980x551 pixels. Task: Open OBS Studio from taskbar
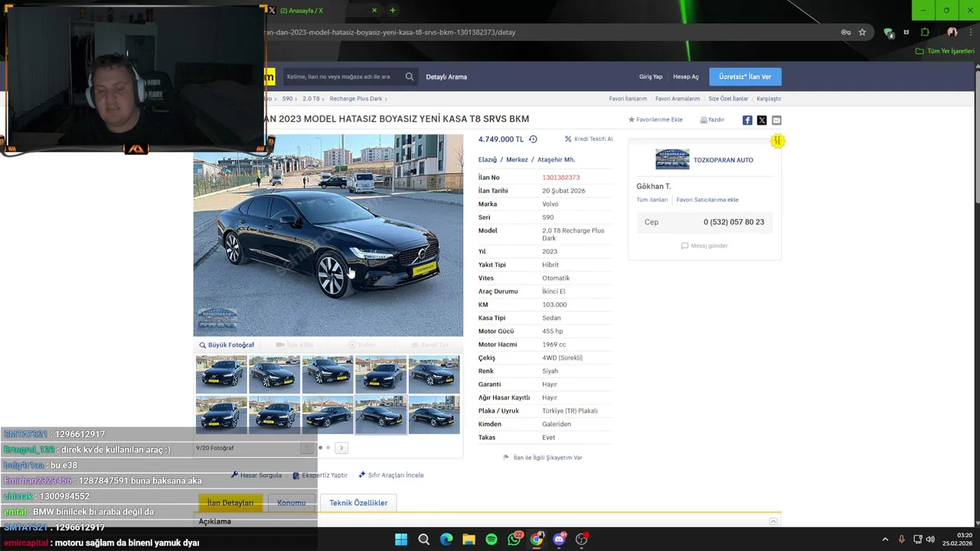coord(582,540)
